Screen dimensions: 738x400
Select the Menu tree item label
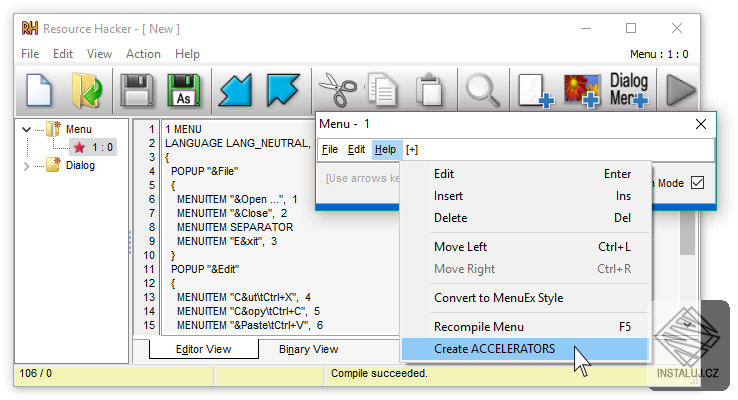coord(79,129)
